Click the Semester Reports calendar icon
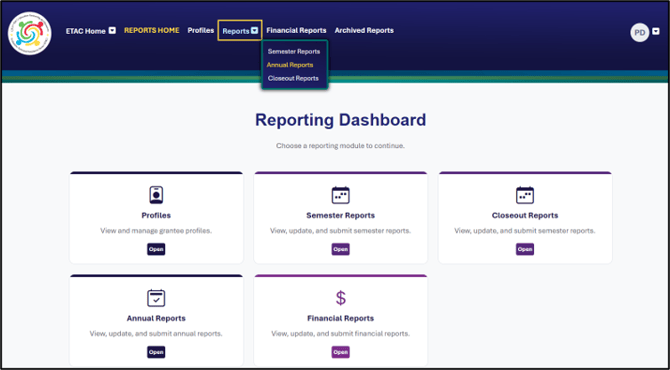 tap(341, 195)
